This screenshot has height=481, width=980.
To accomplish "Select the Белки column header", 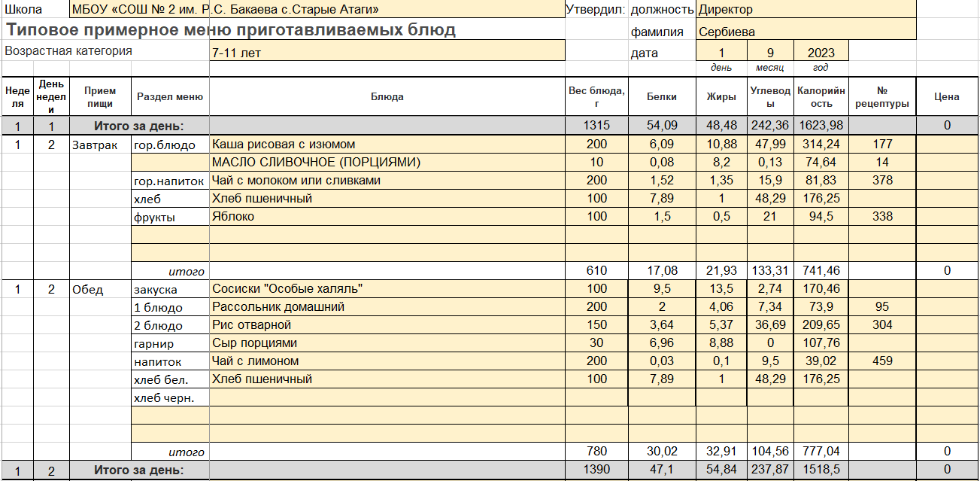I will tap(662, 96).
